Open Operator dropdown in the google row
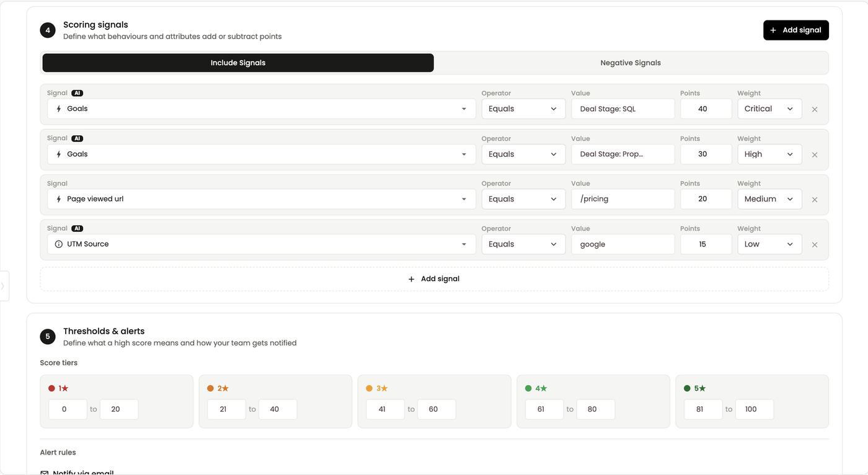Viewport: 868px width, 475px height. (523, 244)
